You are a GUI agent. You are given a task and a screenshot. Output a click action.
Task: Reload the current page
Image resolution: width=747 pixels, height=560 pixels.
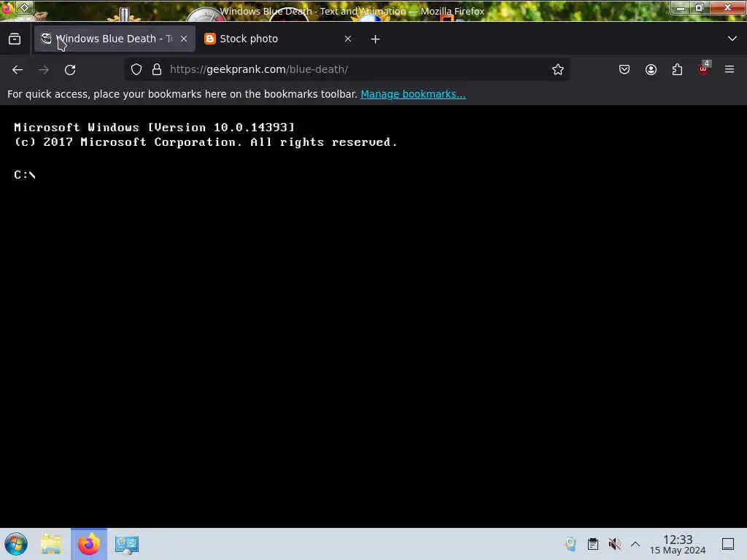pos(70,70)
